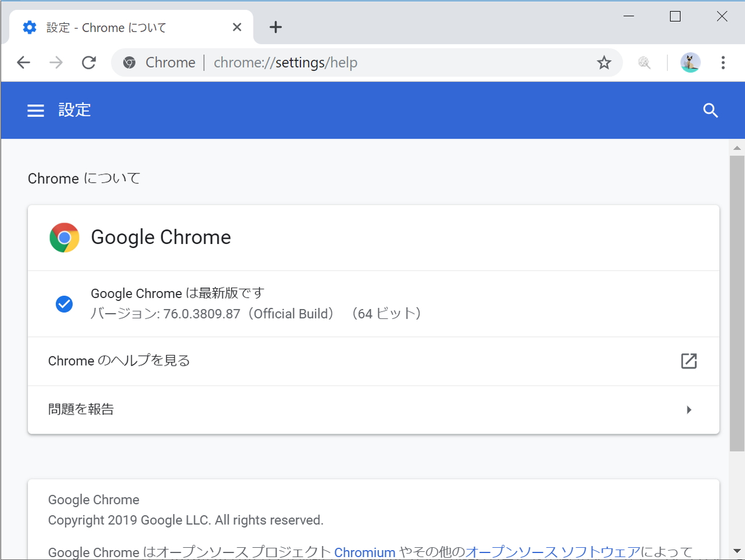Viewport: 745px width, 560px height.
Task: Close the 設定 - Chrome について tab
Action: tap(237, 27)
